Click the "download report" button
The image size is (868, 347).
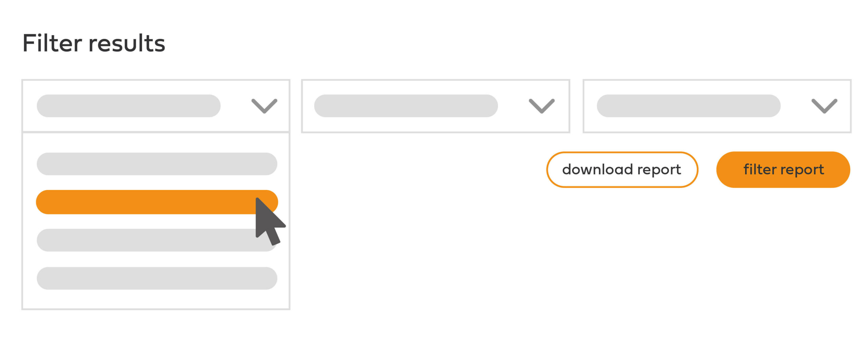[622, 169]
